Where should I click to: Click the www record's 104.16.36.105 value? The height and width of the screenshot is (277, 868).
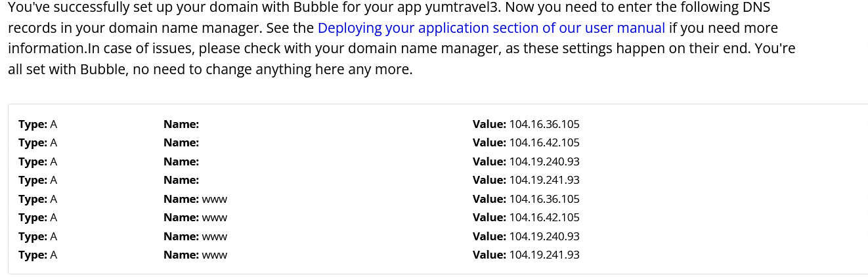[x=544, y=199]
